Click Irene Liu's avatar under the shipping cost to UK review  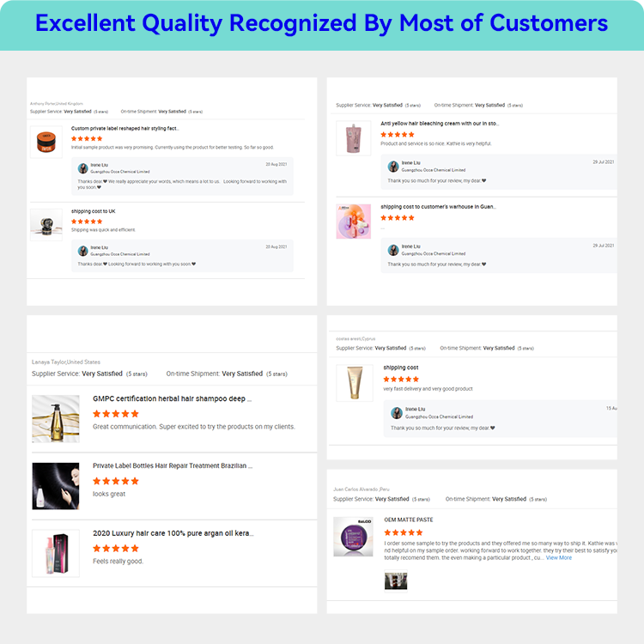[83, 251]
